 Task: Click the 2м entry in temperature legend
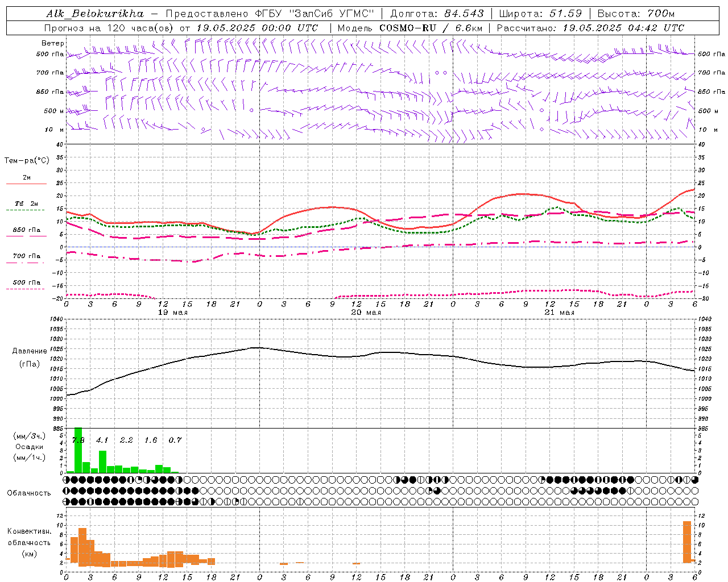click(x=27, y=178)
